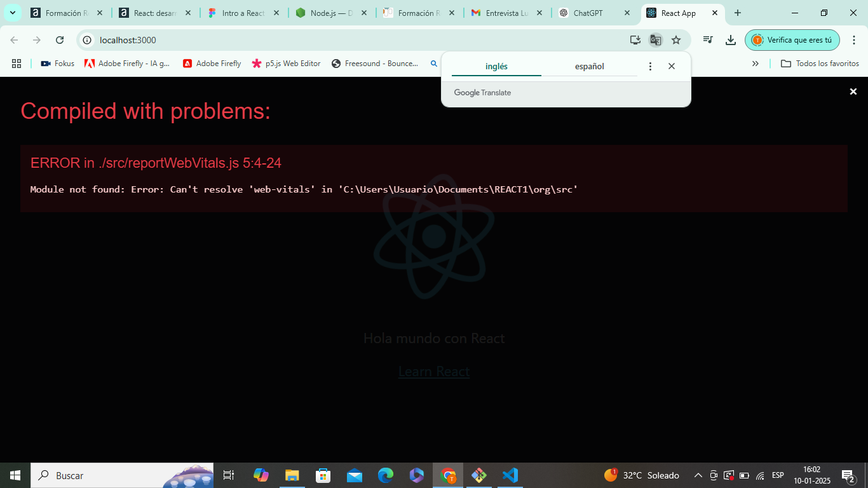
Task: Close the Google Translate popup
Action: click(672, 66)
